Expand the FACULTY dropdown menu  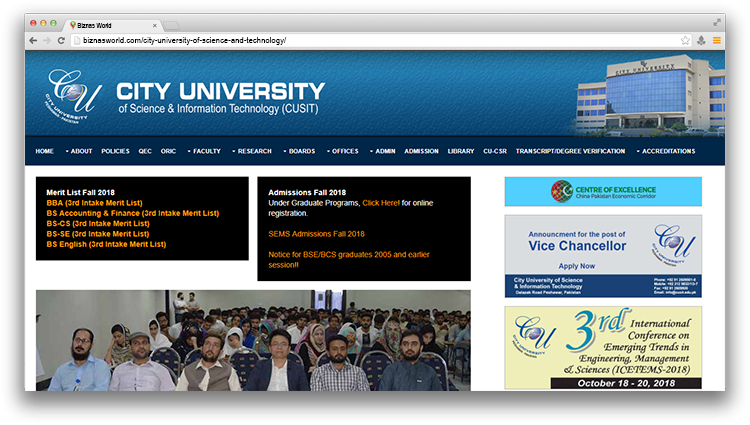point(205,151)
